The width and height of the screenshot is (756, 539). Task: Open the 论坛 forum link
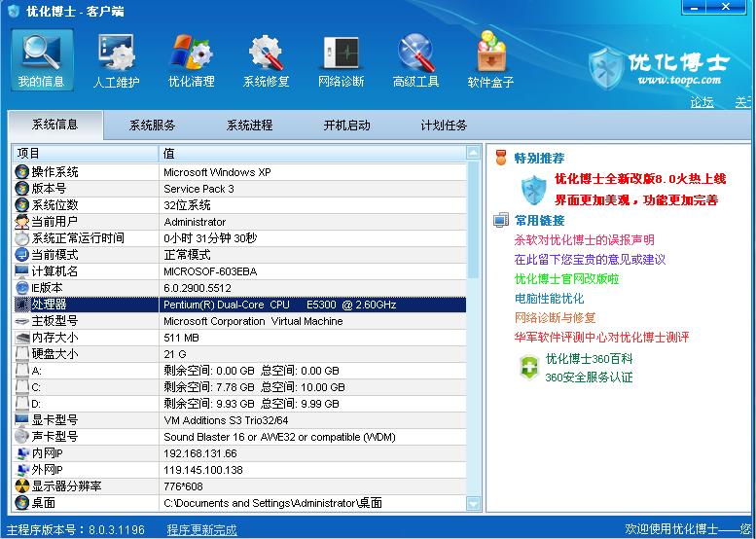click(x=702, y=102)
